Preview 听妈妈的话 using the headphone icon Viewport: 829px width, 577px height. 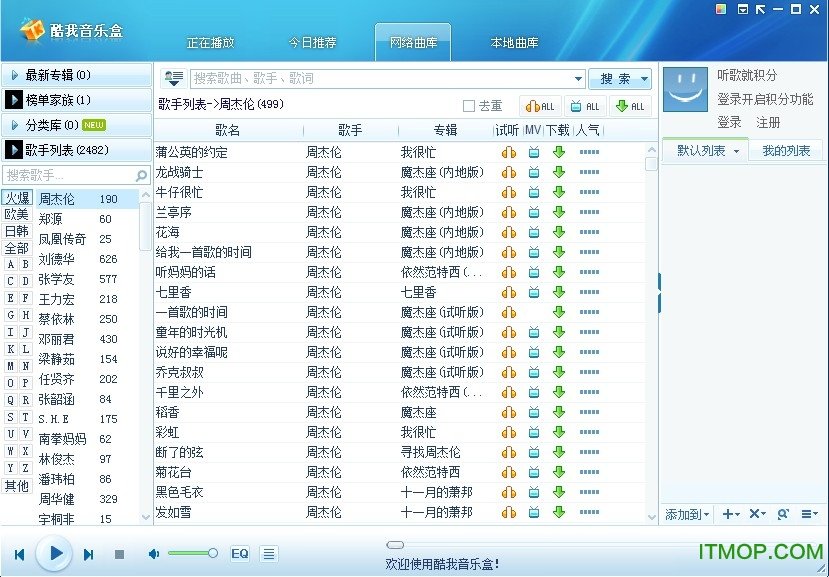[509, 272]
